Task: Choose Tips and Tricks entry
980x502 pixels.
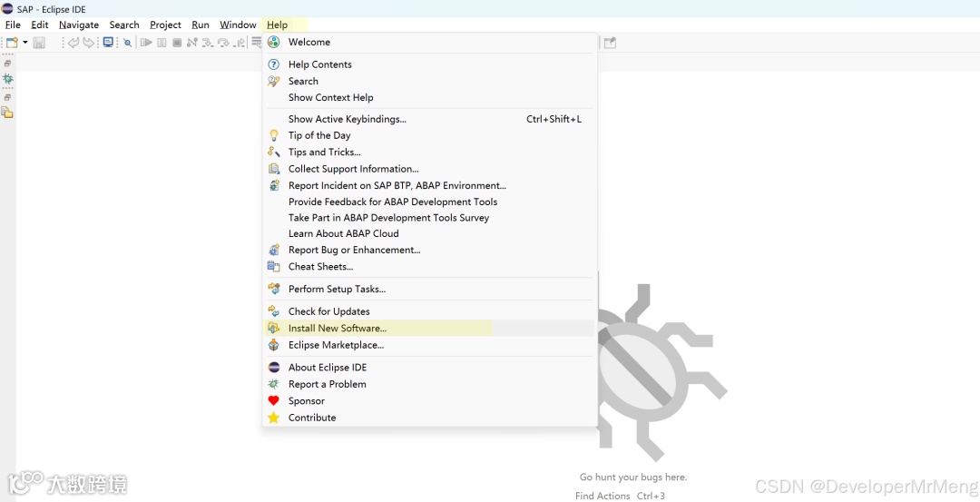Action: click(x=430, y=152)
